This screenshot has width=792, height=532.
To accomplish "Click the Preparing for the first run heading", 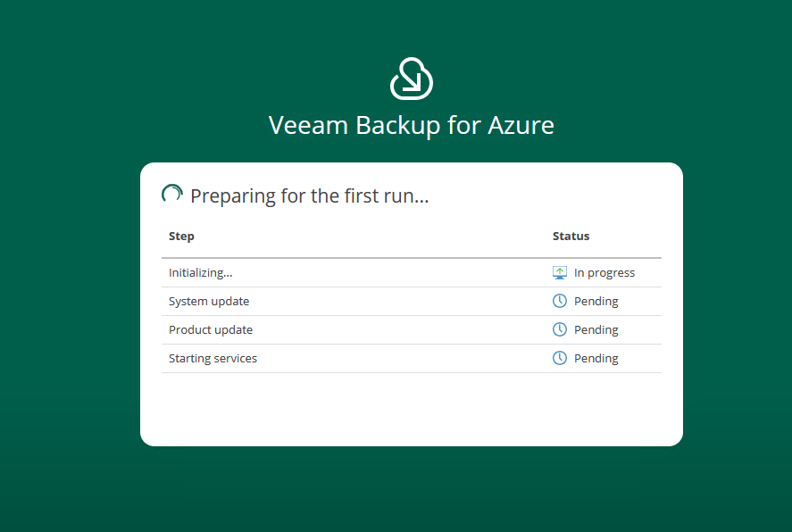I will pos(309,195).
